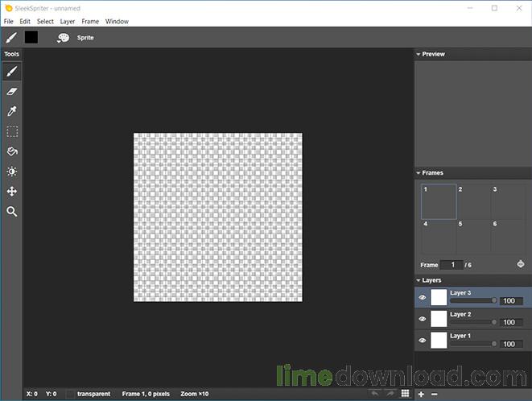Pick the Eyedropper color picker tool

click(12, 111)
